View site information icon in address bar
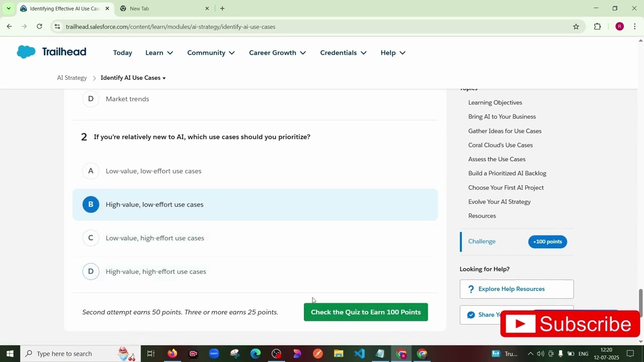The height and width of the screenshot is (362, 644). click(57, 27)
